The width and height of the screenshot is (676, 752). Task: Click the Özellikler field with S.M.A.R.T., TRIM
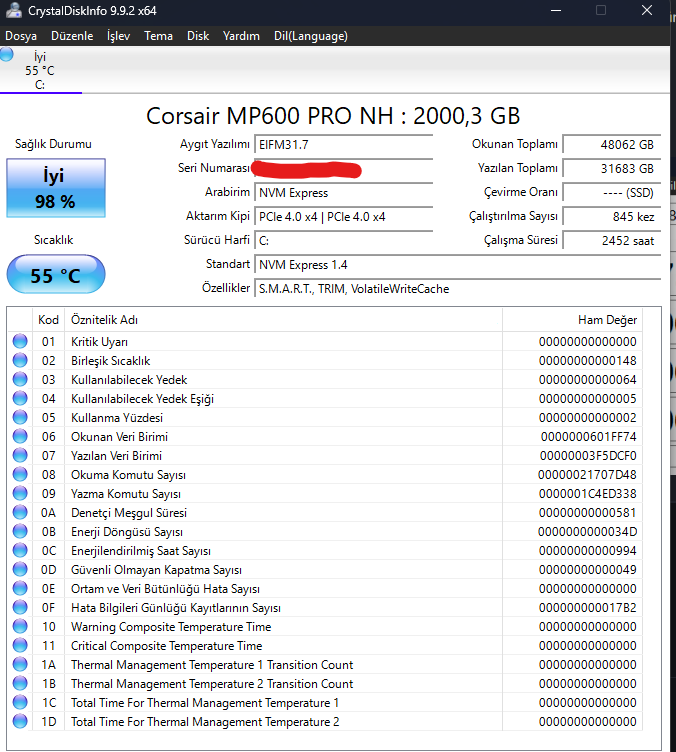pos(458,289)
